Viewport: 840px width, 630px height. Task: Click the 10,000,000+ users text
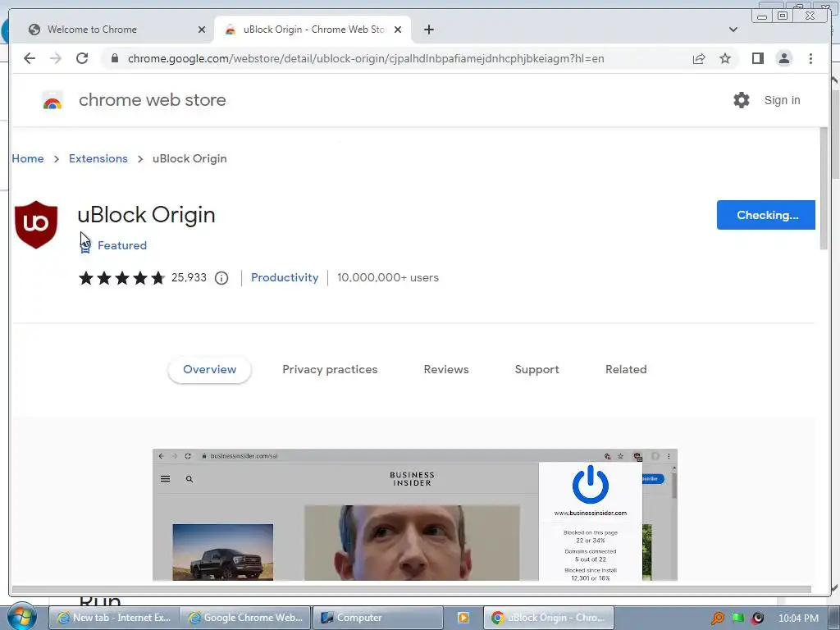pos(388,277)
